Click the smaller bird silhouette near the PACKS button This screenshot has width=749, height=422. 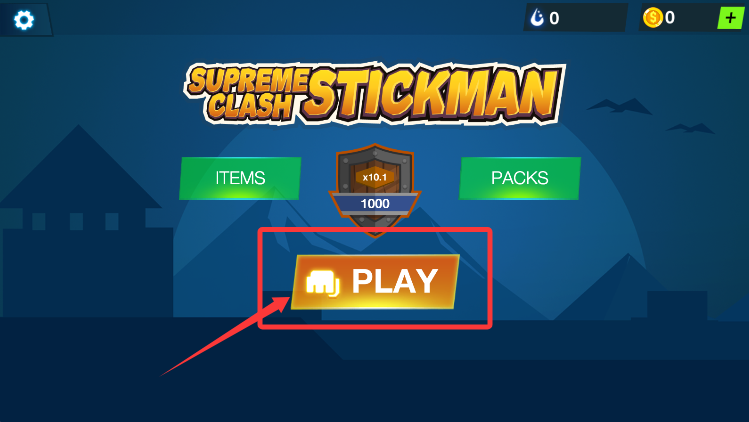pos(691,128)
